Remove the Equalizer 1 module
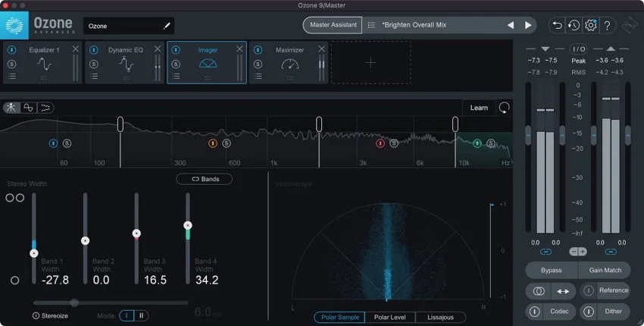The width and height of the screenshot is (644, 326). 76,49
